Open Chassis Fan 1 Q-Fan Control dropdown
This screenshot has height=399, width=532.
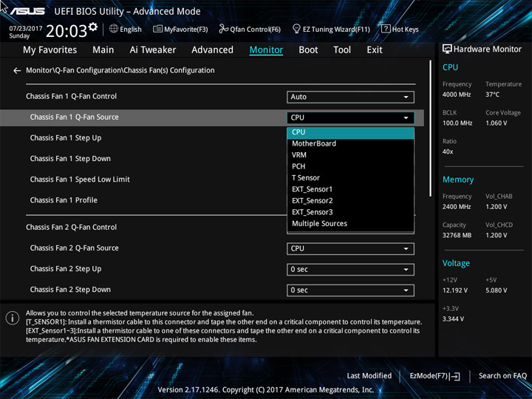[350, 97]
